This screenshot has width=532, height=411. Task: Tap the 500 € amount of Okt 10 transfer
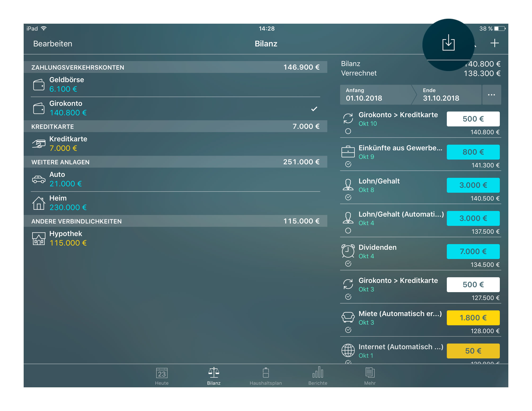[473, 119]
